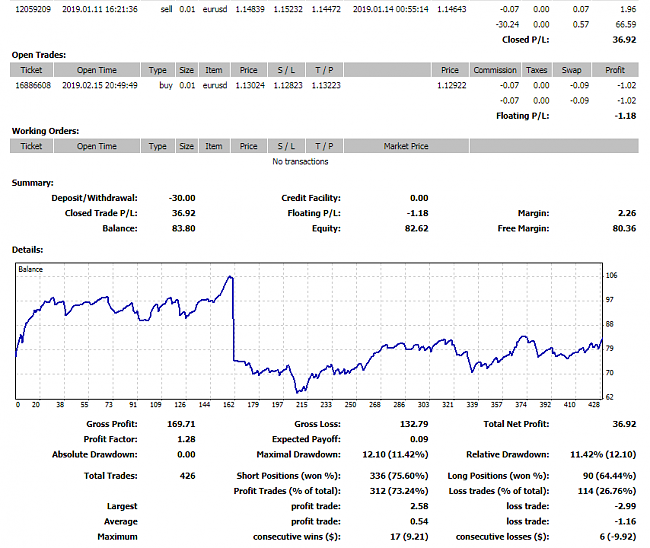Click the Relative Drawdown value 11.42% (12.10)
This screenshot has width=650, height=548.
[x=603, y=455]
